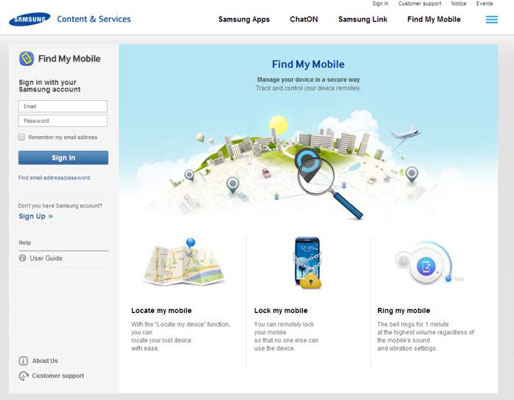
Task: Click the Ring my mobile dial icon
Action: pos(426,267)
